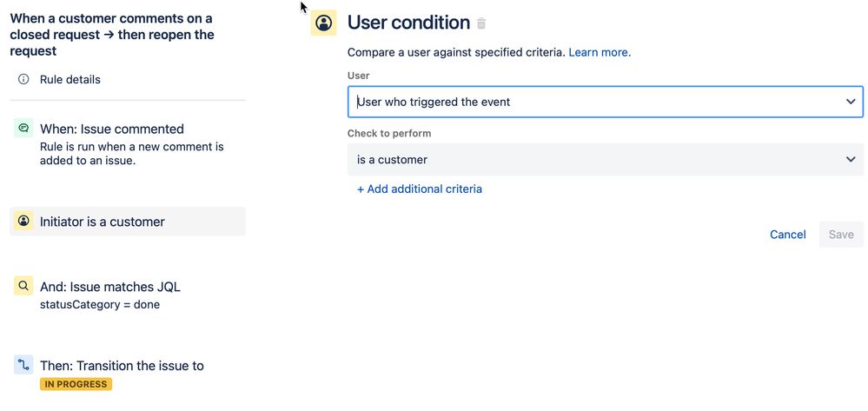Open the User dropdown field
The height and width of the screenshot is (411, 868).
click(605, 102)
